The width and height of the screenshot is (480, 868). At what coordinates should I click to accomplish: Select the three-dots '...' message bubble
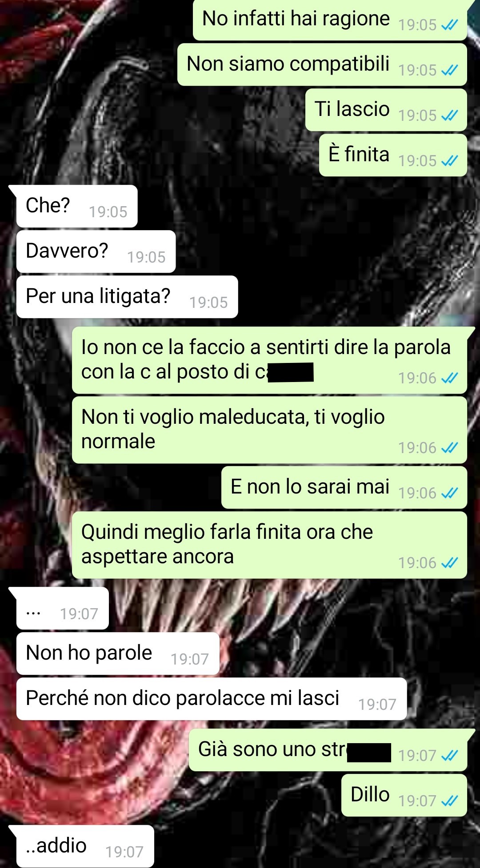click(62, 608)
